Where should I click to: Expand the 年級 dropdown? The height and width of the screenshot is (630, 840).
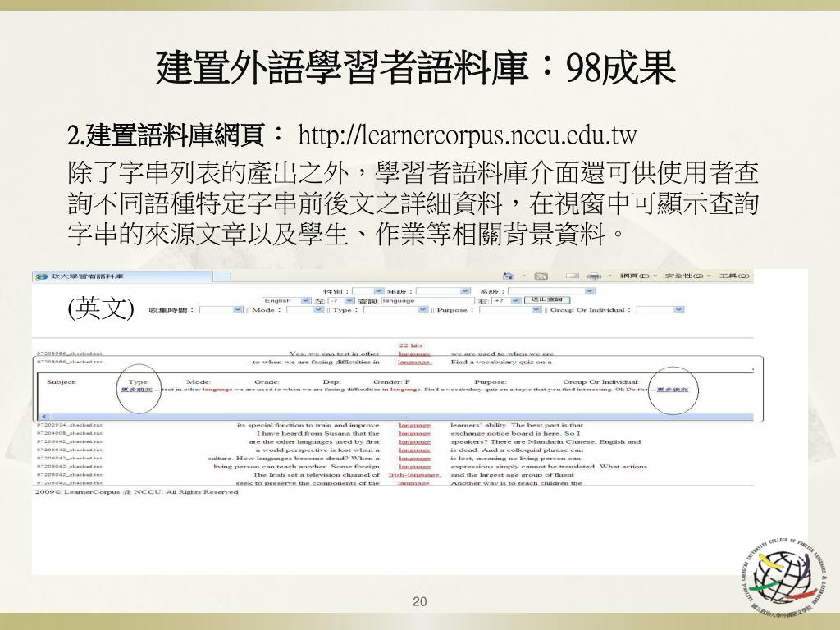pos(443,291)
